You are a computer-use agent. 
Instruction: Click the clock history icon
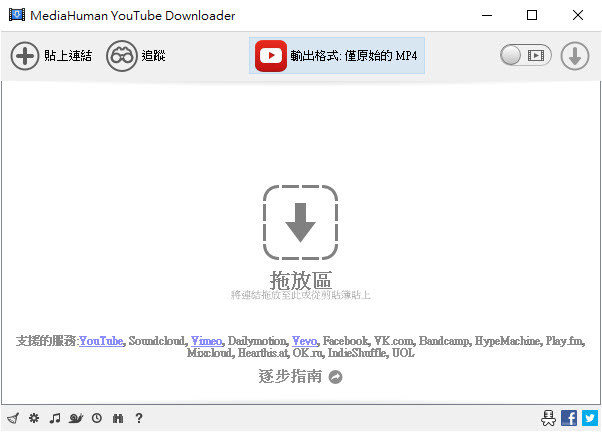click(x=97, y=418)
